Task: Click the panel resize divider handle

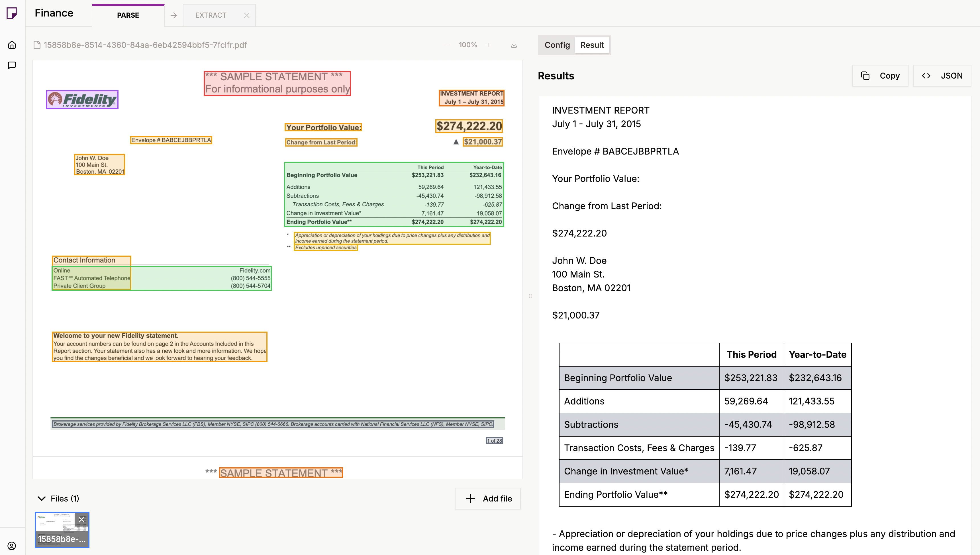Action: click(x=530, y=296)
